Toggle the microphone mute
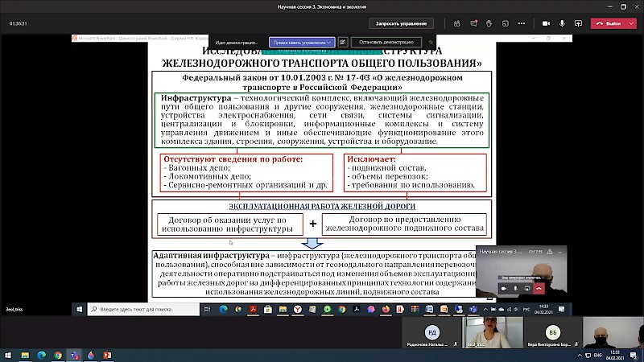Screen dimensions: 644x362 (x=562, y=23)
